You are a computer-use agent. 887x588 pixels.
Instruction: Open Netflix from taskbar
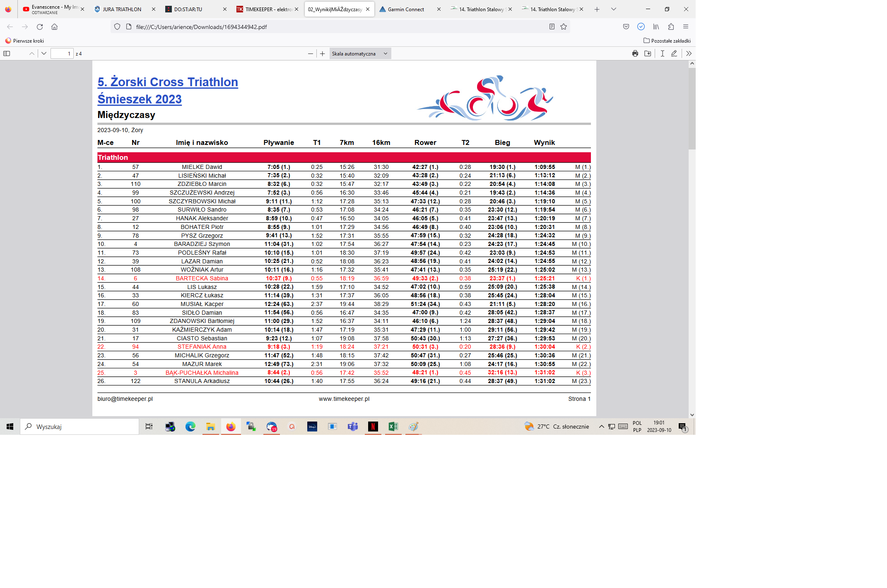[373, 427]
